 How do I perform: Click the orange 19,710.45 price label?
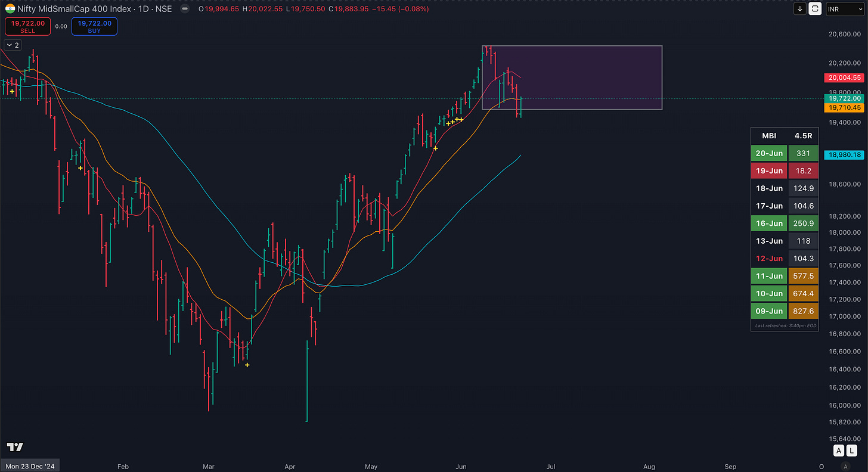click(844, 108)
